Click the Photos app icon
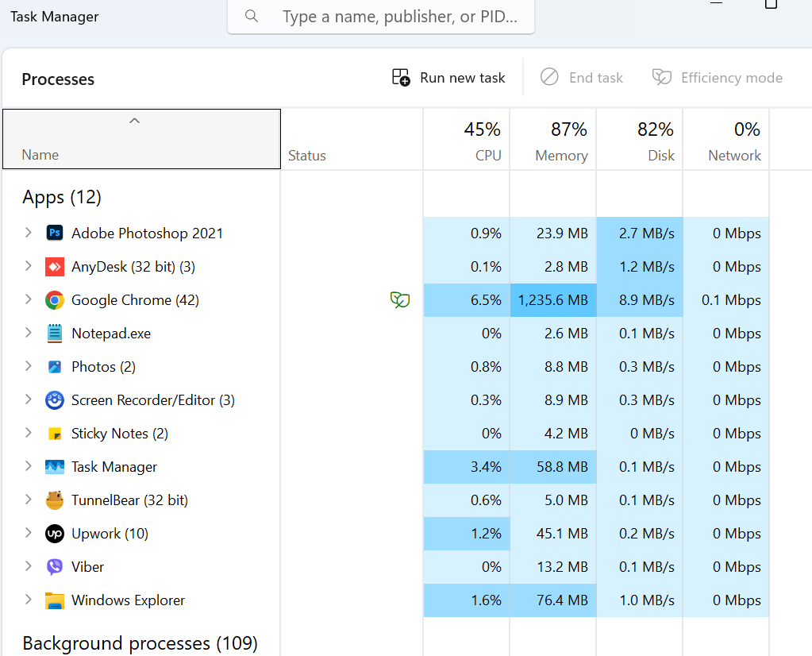 [x=55, y=367]
